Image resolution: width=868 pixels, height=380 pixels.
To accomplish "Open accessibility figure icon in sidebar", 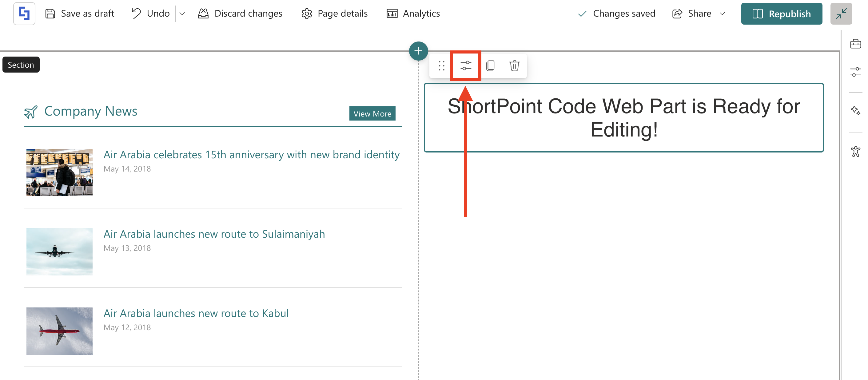I will tap(855, 151).
